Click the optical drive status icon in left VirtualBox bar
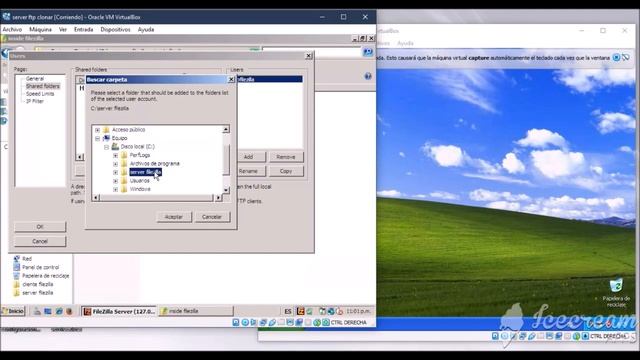Screen dimensions: 640x360 [x=245, y=322]
